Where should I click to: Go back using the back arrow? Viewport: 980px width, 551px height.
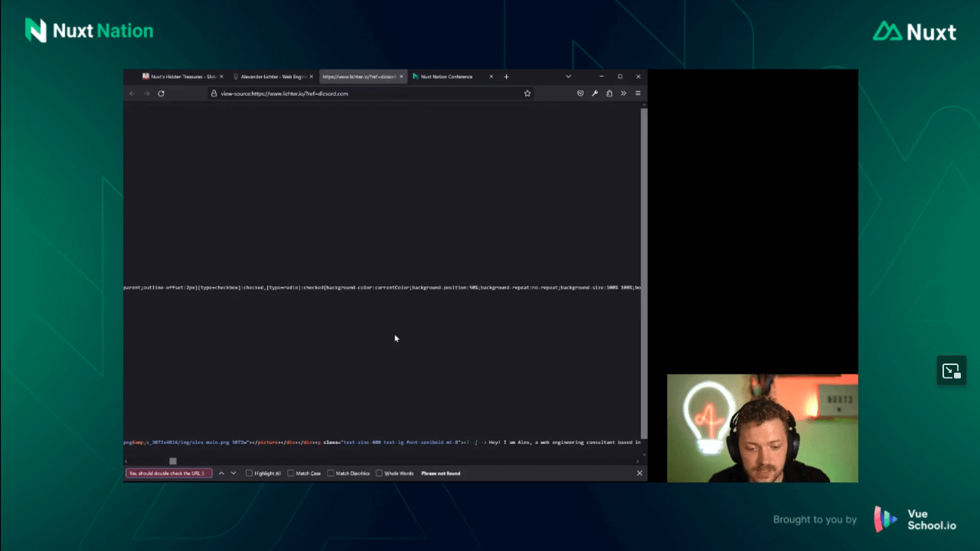pos(132,93)
